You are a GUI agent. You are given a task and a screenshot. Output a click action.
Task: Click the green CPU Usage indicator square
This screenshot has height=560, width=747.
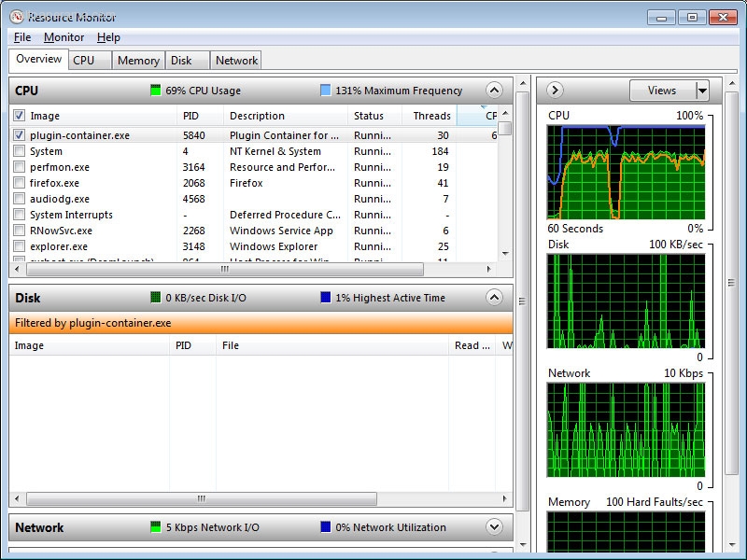155,91
